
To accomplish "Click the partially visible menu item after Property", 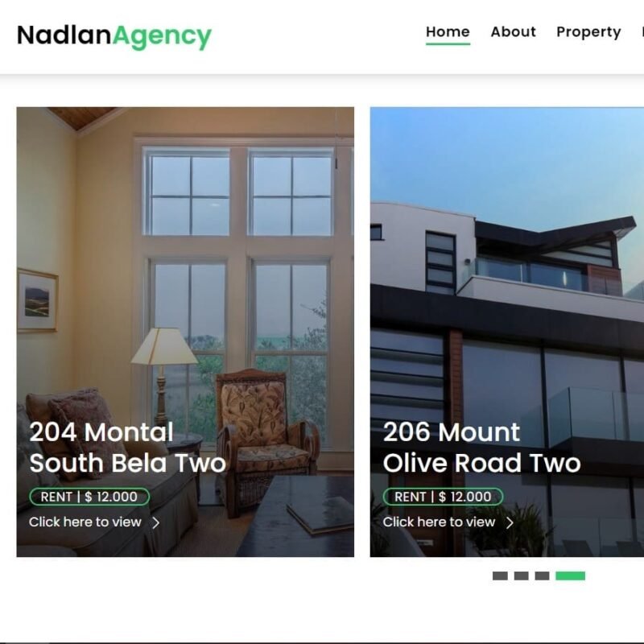I will click(642, 32).
